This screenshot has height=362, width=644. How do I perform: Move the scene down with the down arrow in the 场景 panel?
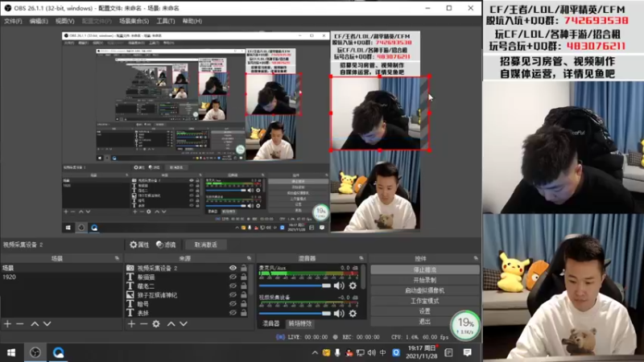[47, 324]
